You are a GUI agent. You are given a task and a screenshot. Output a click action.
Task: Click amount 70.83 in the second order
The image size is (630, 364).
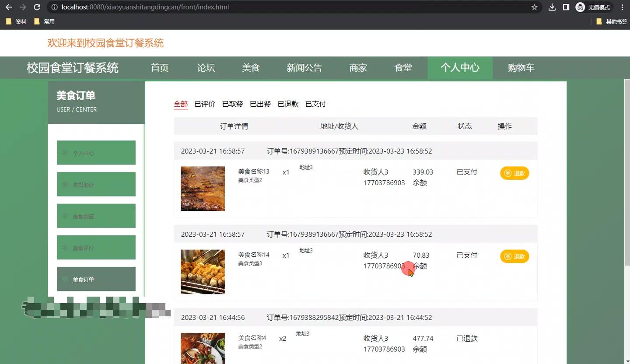coord(421,255)
